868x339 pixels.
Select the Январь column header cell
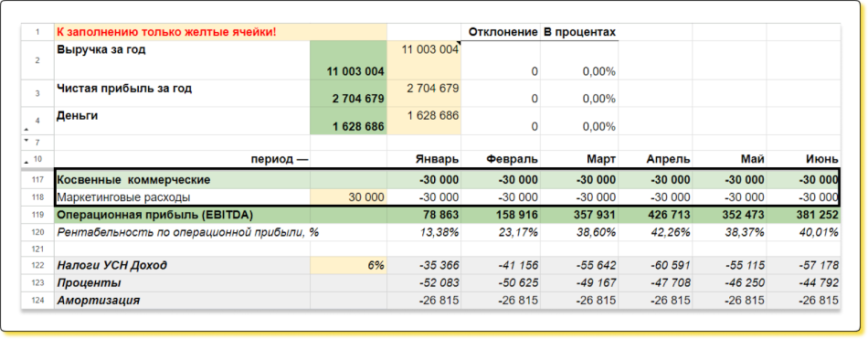pos(424,160)
